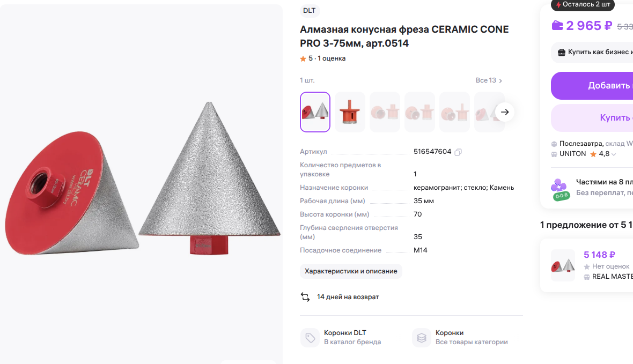Click the Добавить to cart button
The width and height of the screenshot is (633, 364).
[592, 86]
